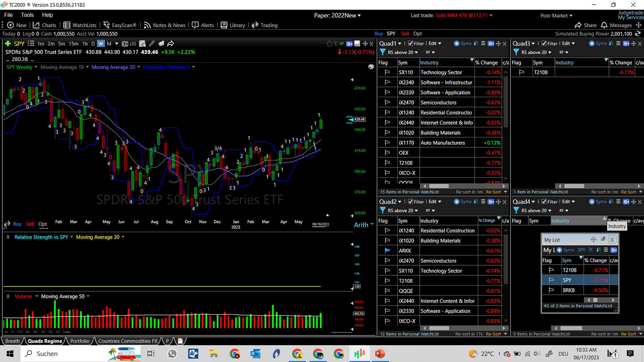Image resolution: width=644 pixels, height=362 pixels.
Task: Open PowerPoint from the taskbar
Action: (x=380, y=353)
